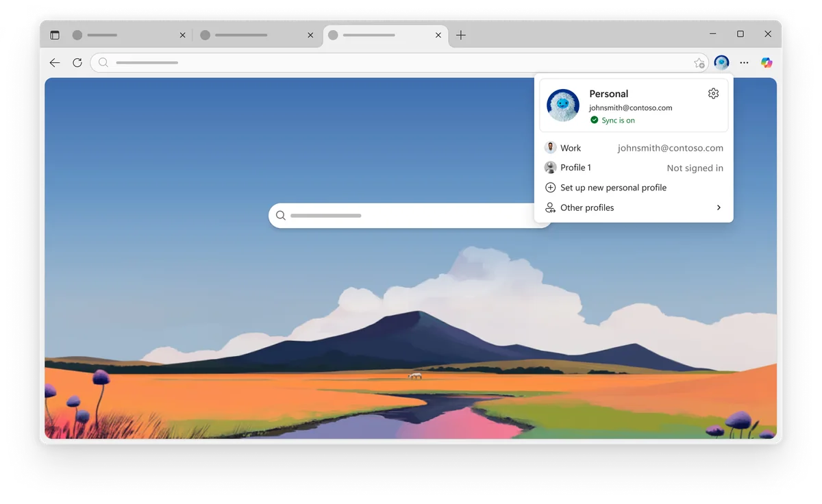Viewport: 822px width, 504px height.
Task: Focus the browser address bar
Action: (401, 63)
